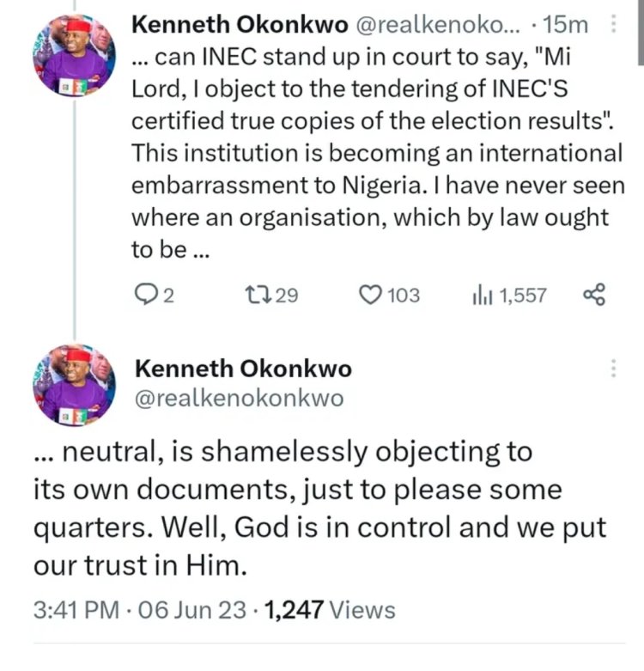Click the 1,247 Views count
This screenshot has width=644, height=671.
tap(331, 610)
